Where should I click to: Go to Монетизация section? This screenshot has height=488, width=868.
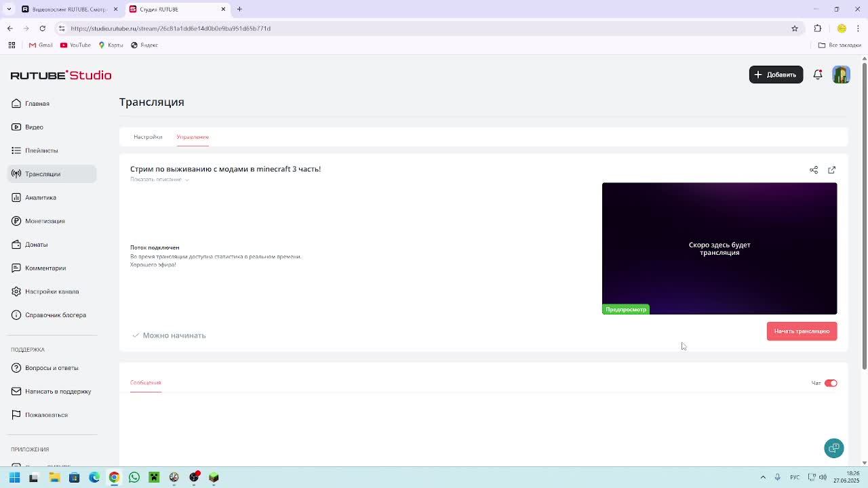(39, 221)
